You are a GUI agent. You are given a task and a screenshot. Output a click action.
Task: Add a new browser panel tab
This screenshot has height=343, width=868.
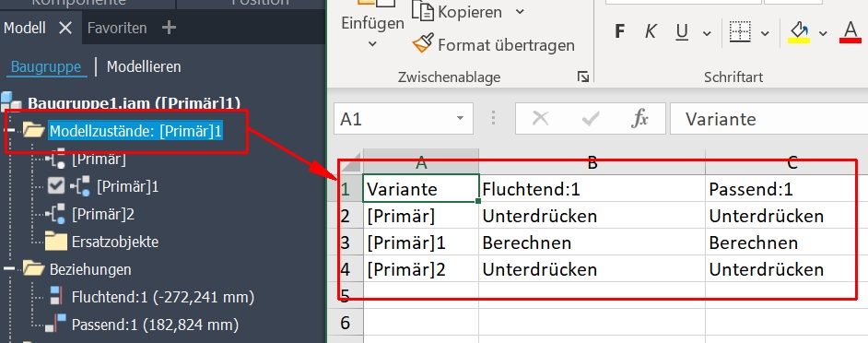pyautogui.click(x=169, y=27)
